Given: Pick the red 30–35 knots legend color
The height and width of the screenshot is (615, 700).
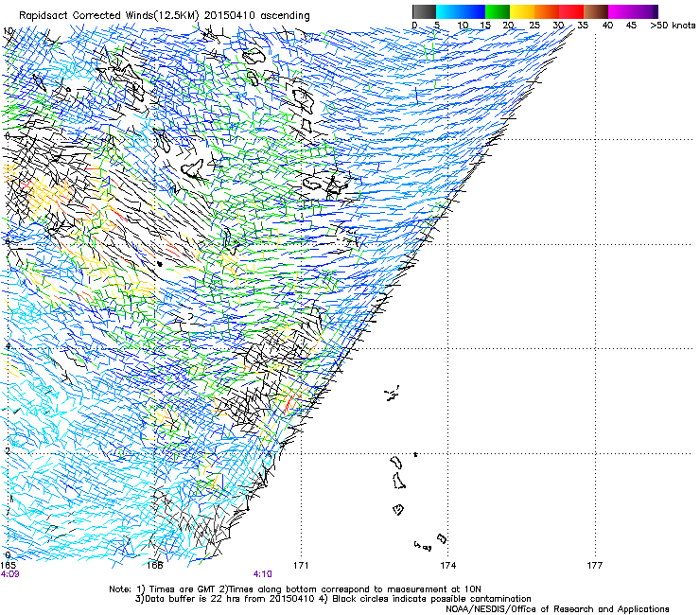Looking at the screenshot, I should point(571,11).
